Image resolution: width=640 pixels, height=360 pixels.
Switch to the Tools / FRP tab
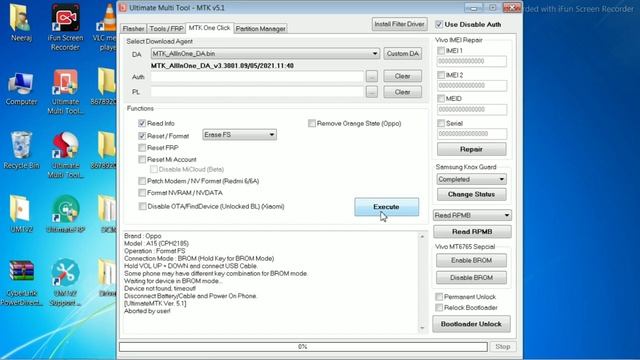pos(166,29)
